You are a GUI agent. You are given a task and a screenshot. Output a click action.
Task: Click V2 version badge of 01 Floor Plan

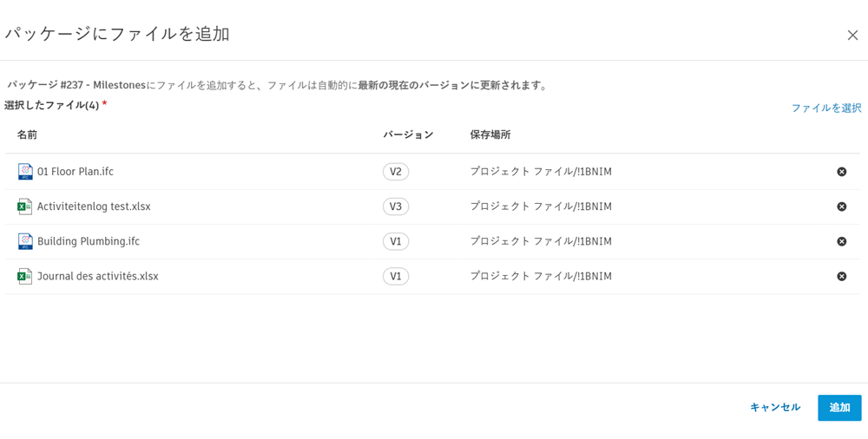pyautogui.click(x=396, y=172)
